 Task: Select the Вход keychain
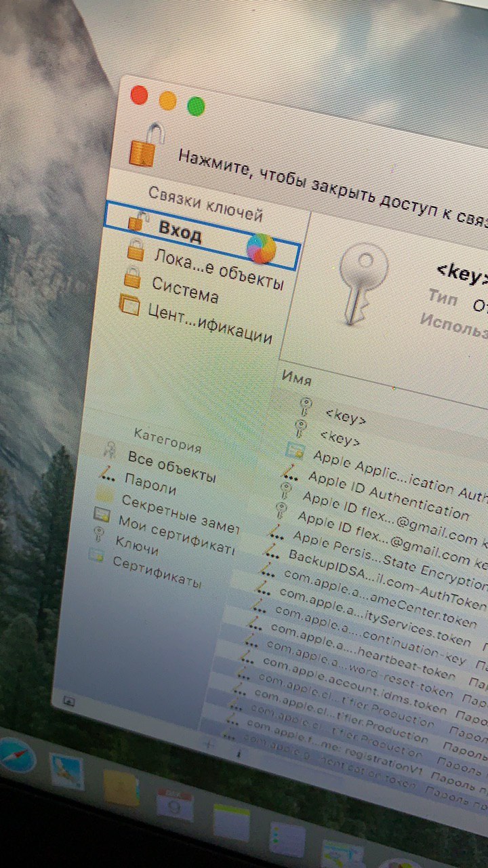[x=201, y=236]
